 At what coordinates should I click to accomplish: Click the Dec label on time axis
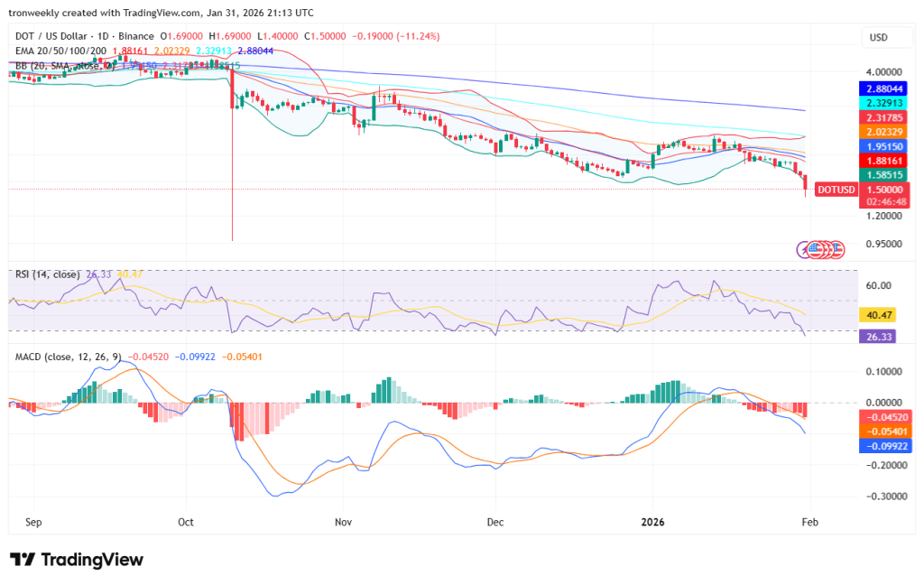(495, 523)
